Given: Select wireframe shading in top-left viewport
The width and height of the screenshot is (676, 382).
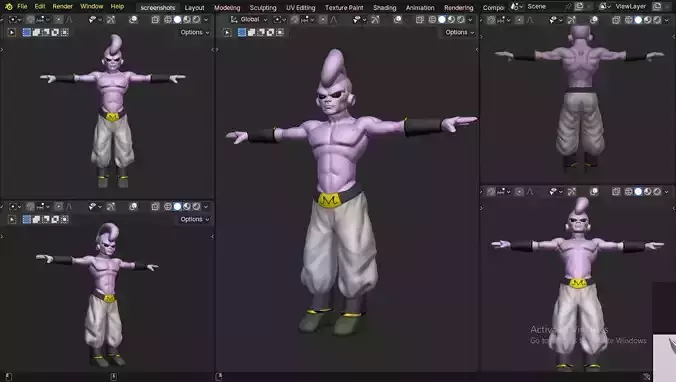Looking at the screenshot, I should 168,19.
